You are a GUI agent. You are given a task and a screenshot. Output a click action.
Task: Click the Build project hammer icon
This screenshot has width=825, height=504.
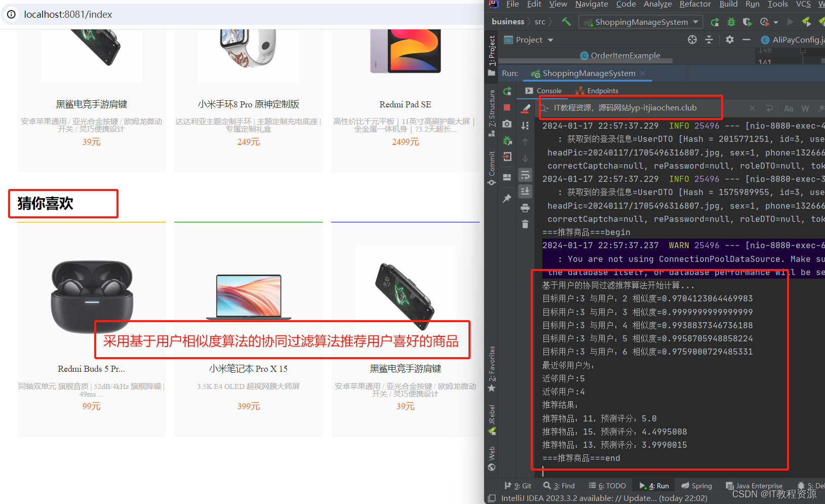coord(566,22)
